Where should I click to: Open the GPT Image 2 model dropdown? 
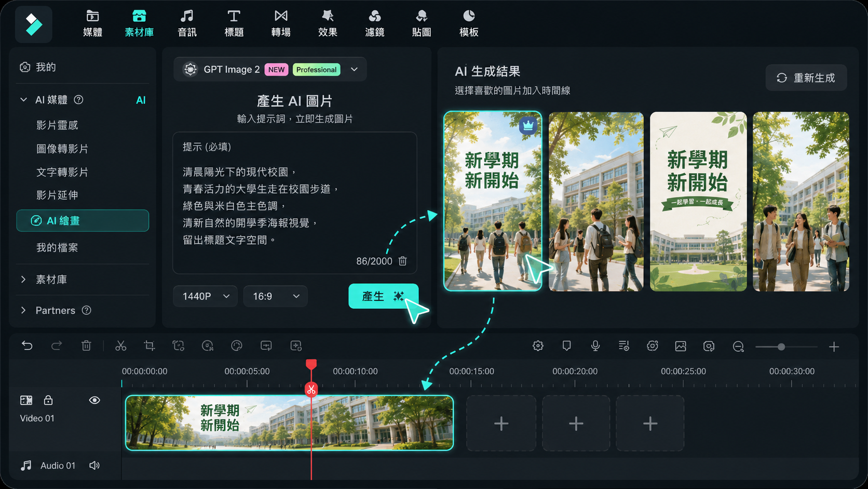270,69
